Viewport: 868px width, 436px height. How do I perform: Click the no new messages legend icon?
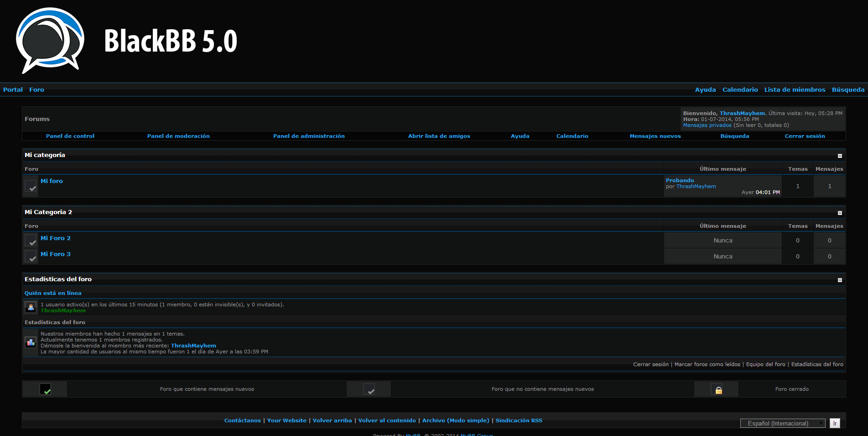coord(369,389)
